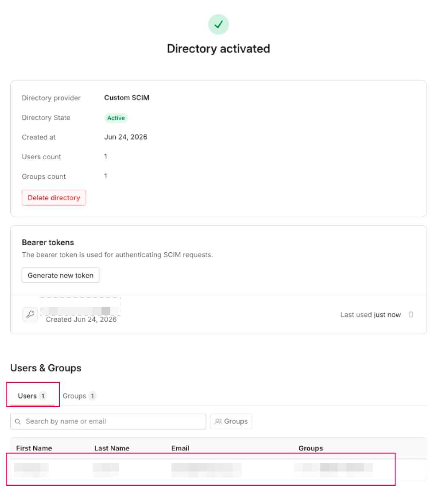Click the Directory State label
448x503 pixels.
pyautogui.click(x=46, y=117)
